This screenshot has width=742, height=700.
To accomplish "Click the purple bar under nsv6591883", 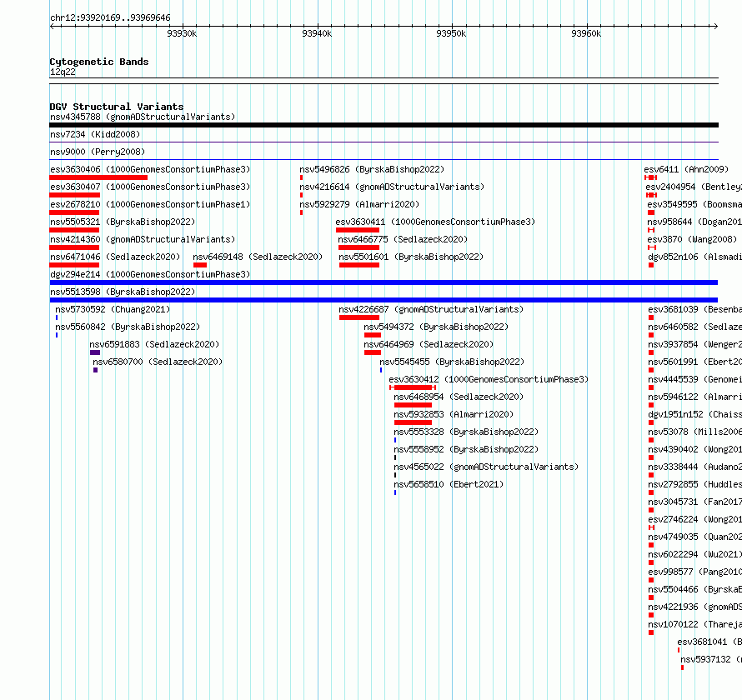I will (x=95, y=352).
